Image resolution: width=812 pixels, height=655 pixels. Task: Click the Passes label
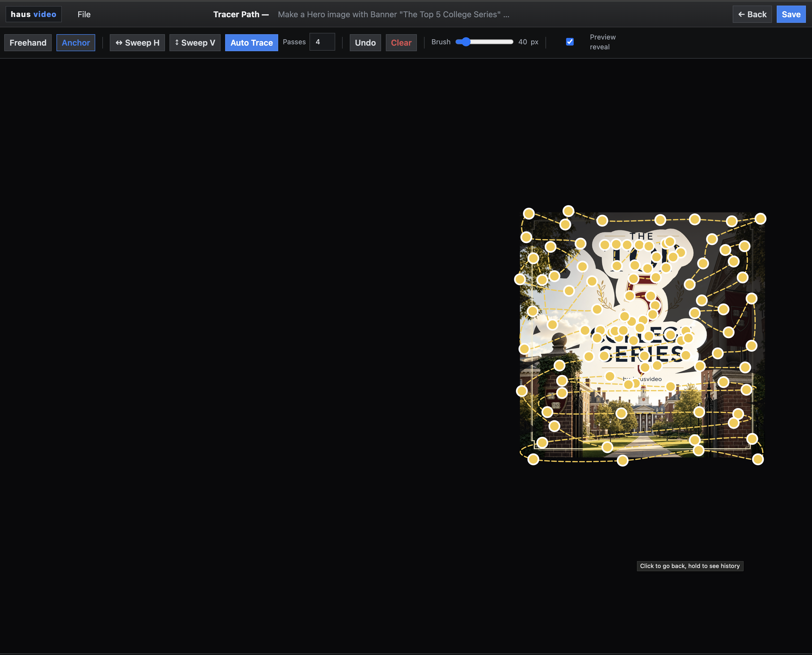(294, 42)
